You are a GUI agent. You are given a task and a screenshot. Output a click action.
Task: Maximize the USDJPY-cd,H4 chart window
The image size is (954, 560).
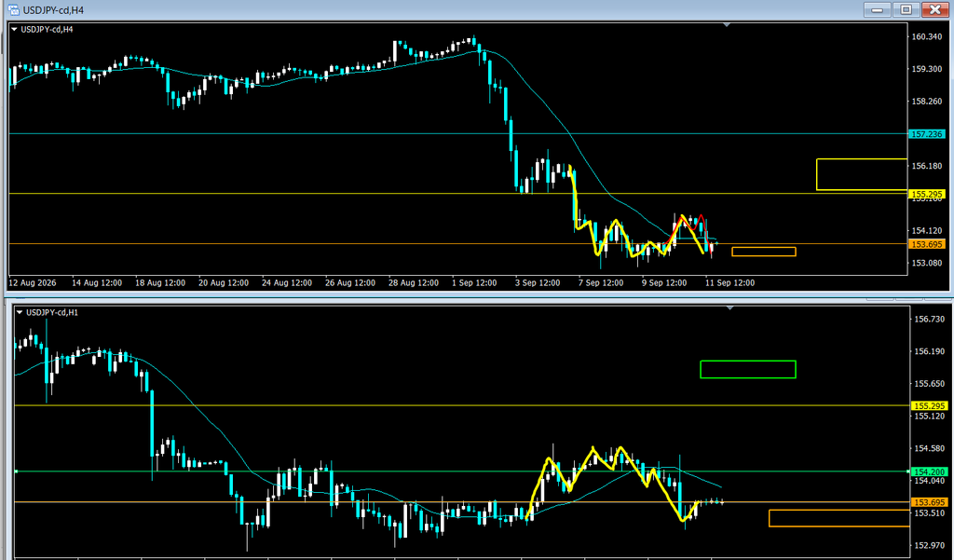point(906,9)
